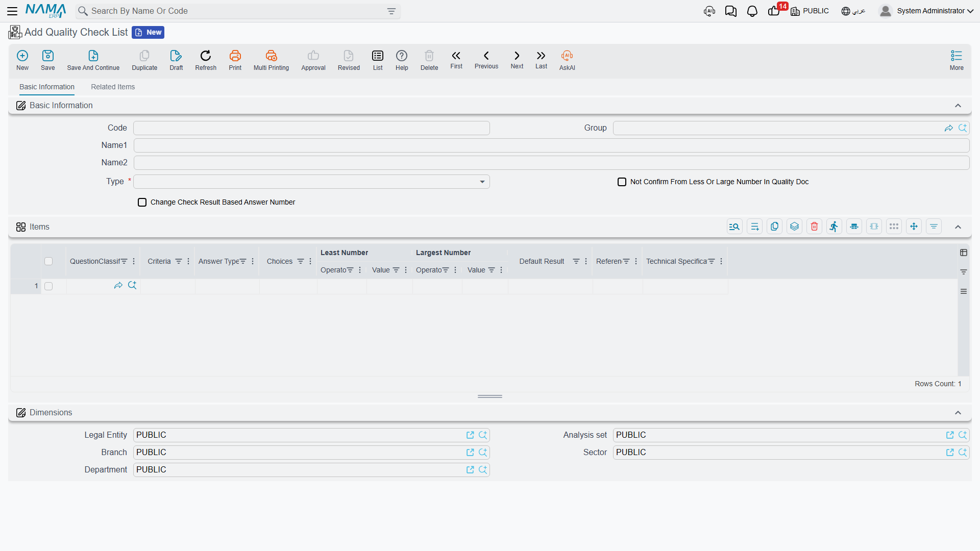Choose Save And Continue
The image size is (980, 551).
(93, 60)
